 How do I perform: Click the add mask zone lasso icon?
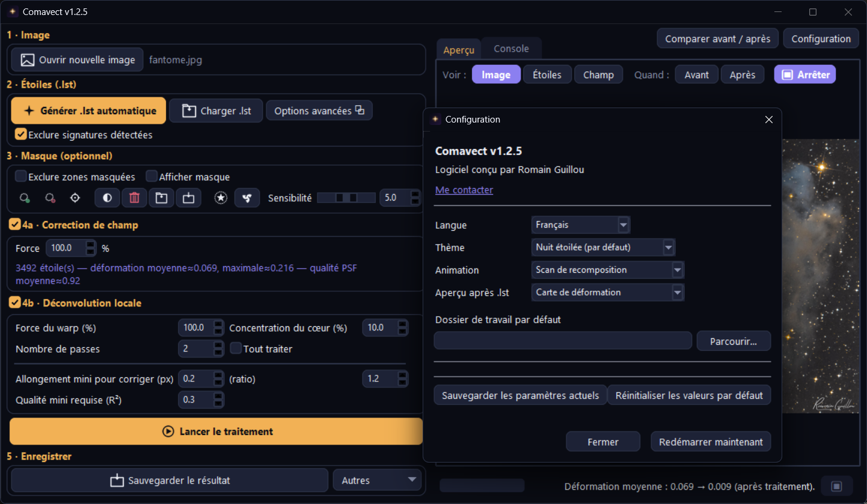tap(25, 198)
